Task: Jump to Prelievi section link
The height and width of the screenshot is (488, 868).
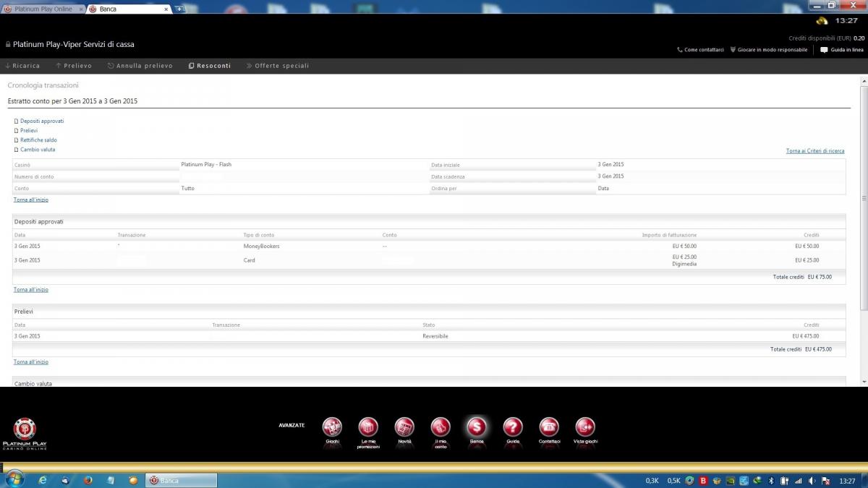Action: (29, 131)
